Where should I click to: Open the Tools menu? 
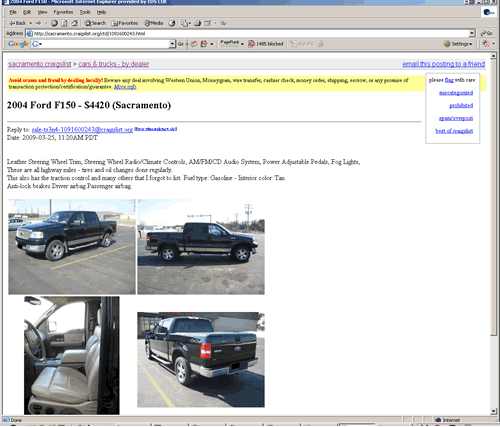click(x=85, y=12)
